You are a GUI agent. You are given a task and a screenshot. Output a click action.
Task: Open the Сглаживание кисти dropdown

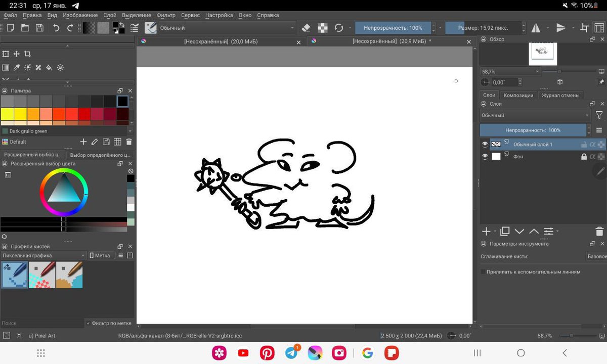[596, 257]
